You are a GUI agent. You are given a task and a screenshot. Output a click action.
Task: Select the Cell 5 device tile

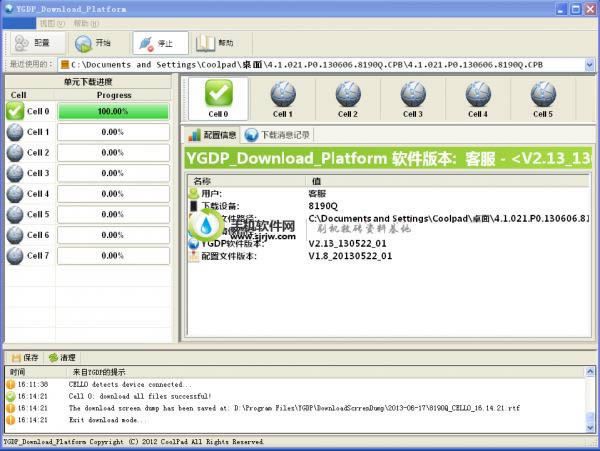(542, 98)
